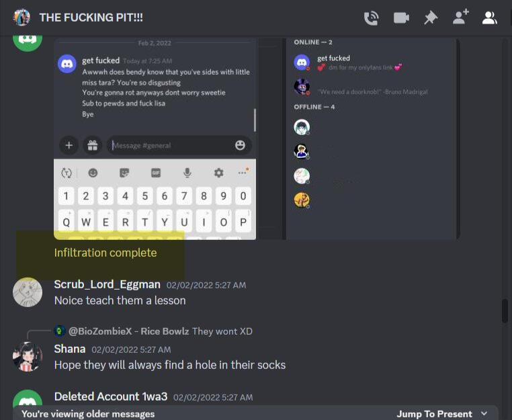Click the You're viewing older messages bar
This screenshot has height=420, width=512.
[255, 413]
